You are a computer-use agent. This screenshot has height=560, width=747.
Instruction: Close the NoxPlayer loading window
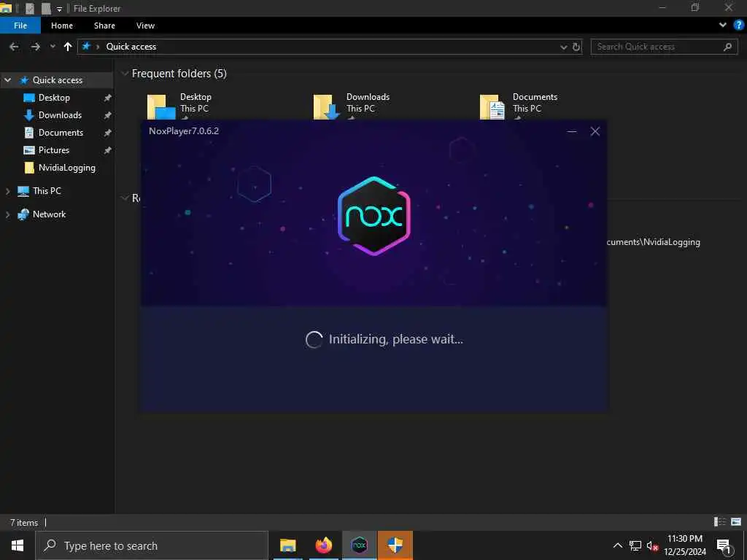[595, 131]
